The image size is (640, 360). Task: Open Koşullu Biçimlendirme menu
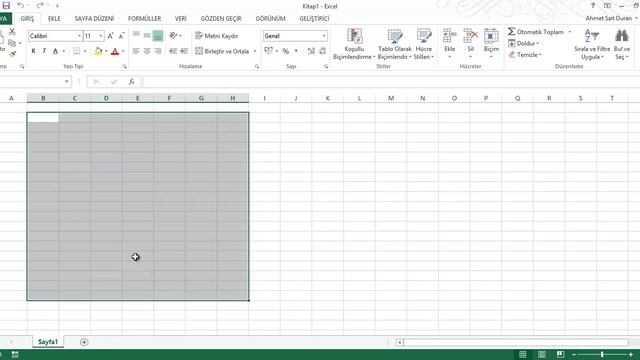click(354, 44)
